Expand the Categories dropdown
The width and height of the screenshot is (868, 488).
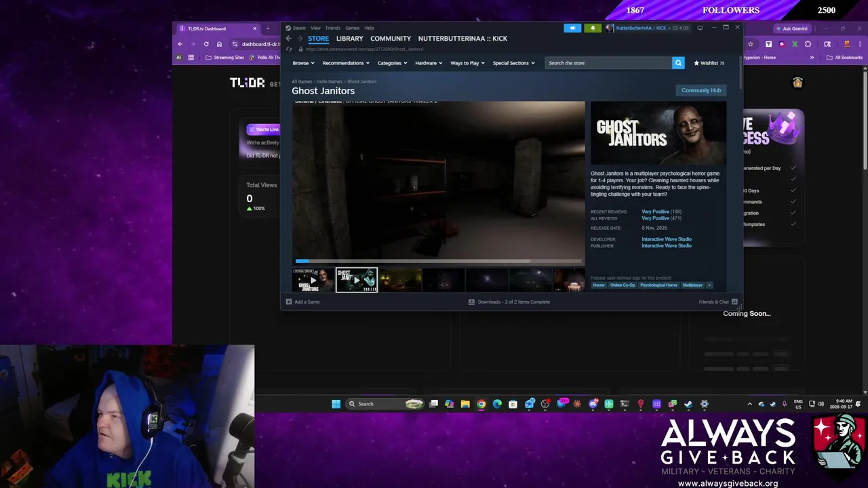click(x=392, y=63)
